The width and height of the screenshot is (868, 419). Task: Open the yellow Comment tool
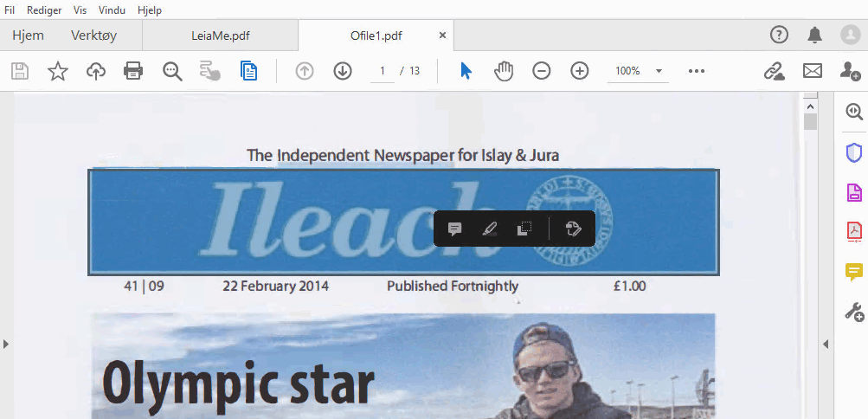click(x=854, y=272)
